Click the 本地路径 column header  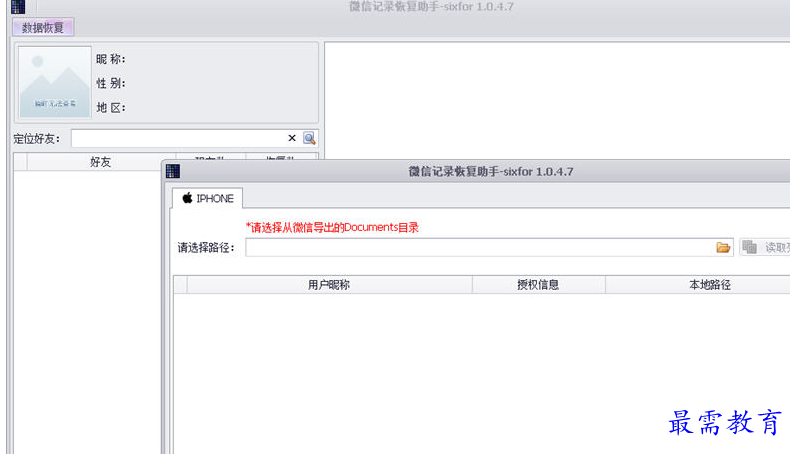(698, 285)
